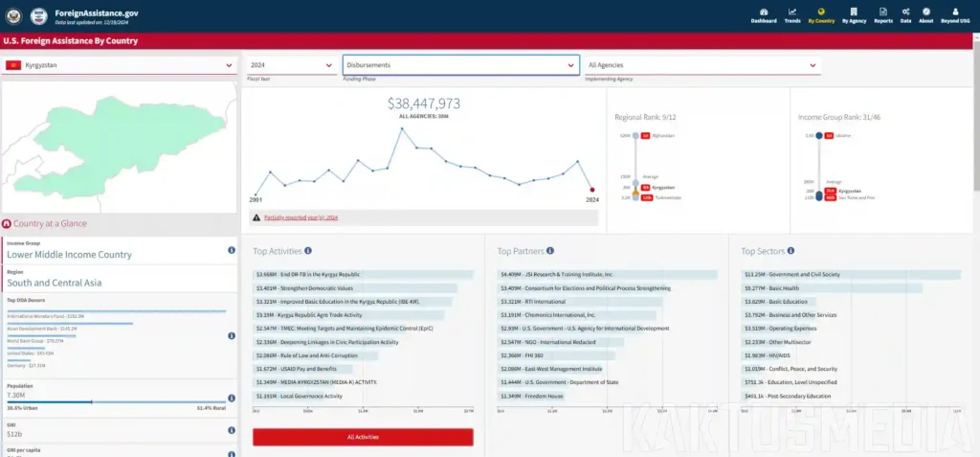Click the $38,447,973 total amount
This screenshot has height=457, width=980.
(x=424, y=103)
